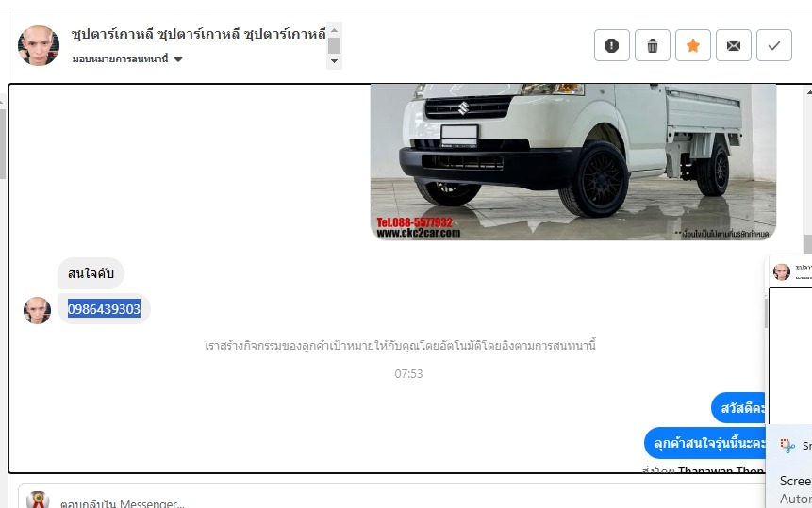Mark conversation as spam with exclamation icon

click(611, 45)
